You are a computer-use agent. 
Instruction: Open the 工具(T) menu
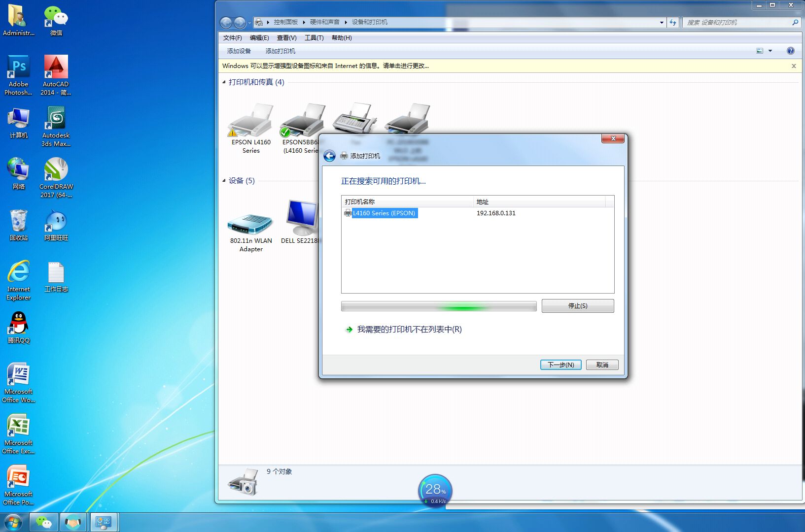click(x=314, y=38)
